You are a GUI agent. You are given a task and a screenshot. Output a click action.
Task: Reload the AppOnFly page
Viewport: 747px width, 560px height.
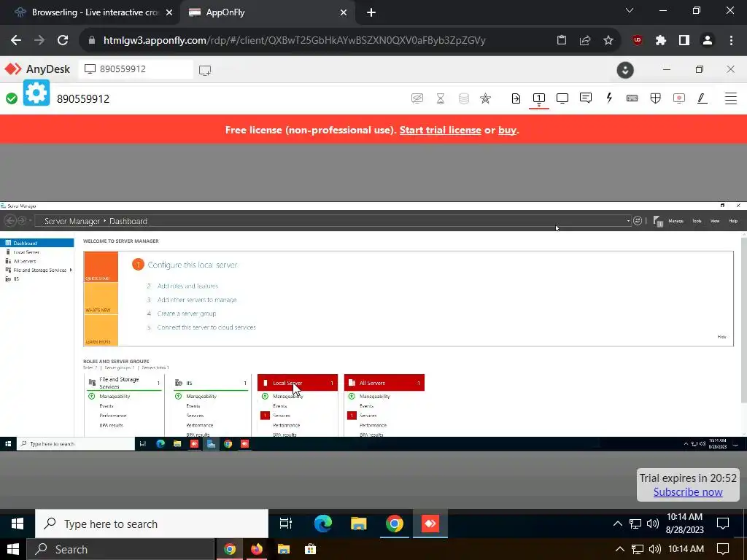pos(63,41)
